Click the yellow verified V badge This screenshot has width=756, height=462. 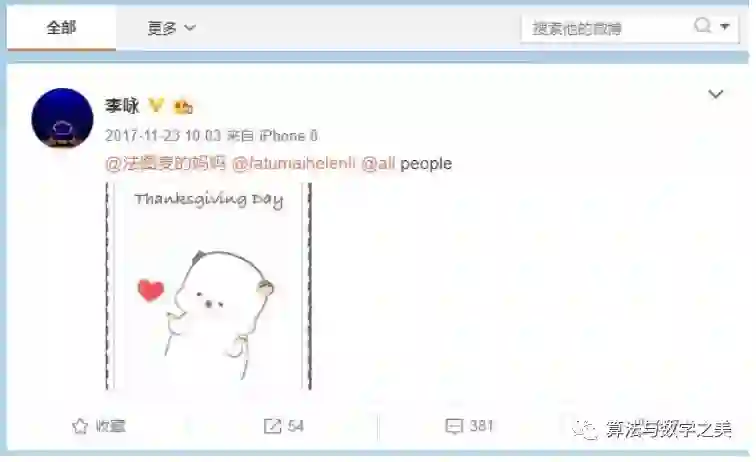coord(156,105)
